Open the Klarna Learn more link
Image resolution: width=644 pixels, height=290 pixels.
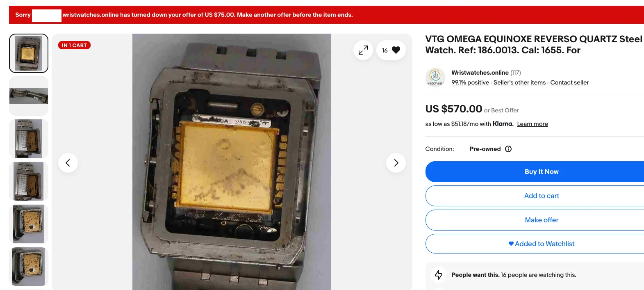point(532,124)
